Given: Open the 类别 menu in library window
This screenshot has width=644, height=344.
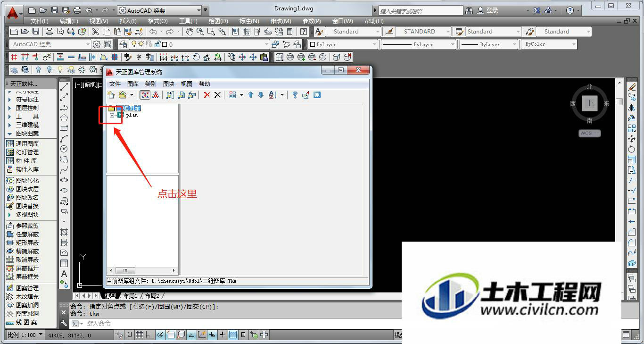Looking at the screenshot, I should [150, 84].
